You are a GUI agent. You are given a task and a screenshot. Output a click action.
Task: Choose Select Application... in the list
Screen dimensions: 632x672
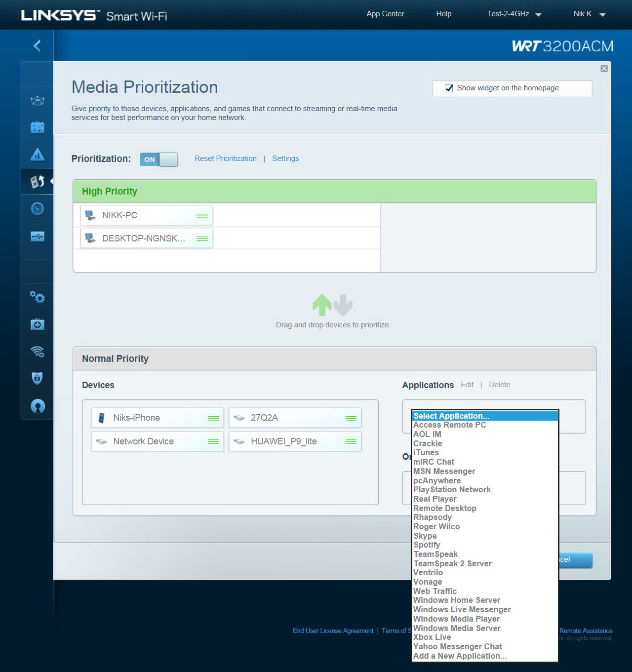tap(485, 416)
